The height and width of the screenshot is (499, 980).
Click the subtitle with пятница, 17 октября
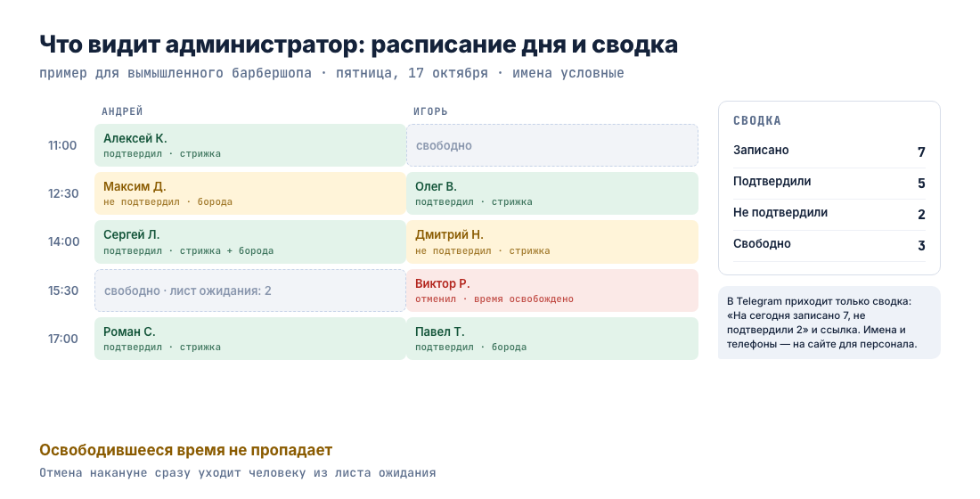click(x=331, y=73)
